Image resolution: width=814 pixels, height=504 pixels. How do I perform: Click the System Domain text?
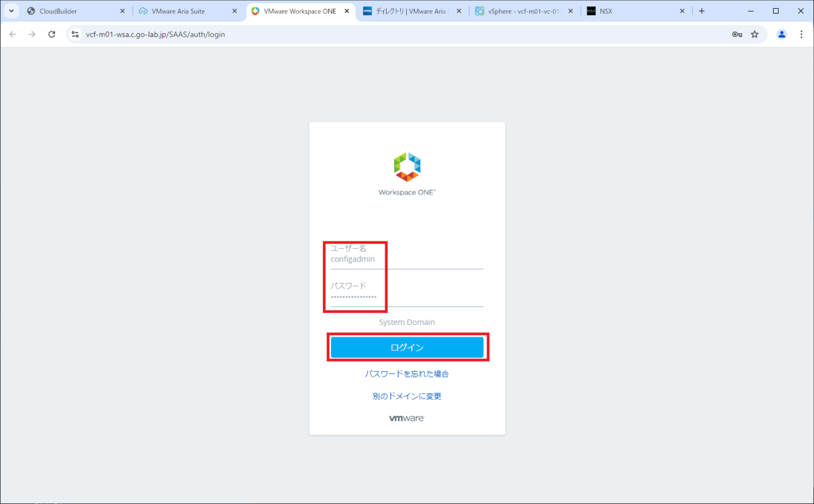pyautogui.click(x=407, y=322)
